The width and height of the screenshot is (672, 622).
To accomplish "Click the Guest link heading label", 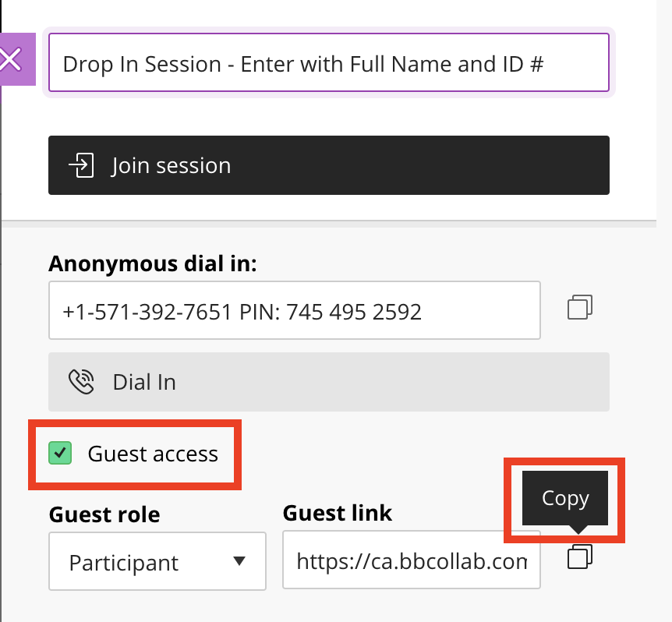I will click(338, 513).
